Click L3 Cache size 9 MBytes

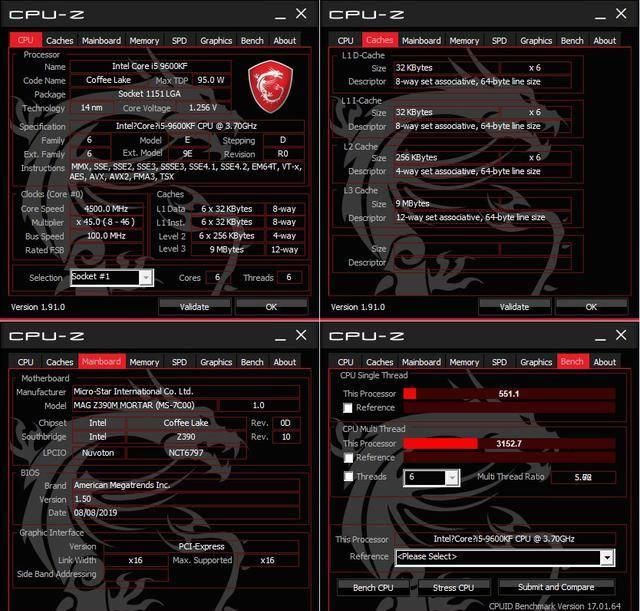(482, 204)
